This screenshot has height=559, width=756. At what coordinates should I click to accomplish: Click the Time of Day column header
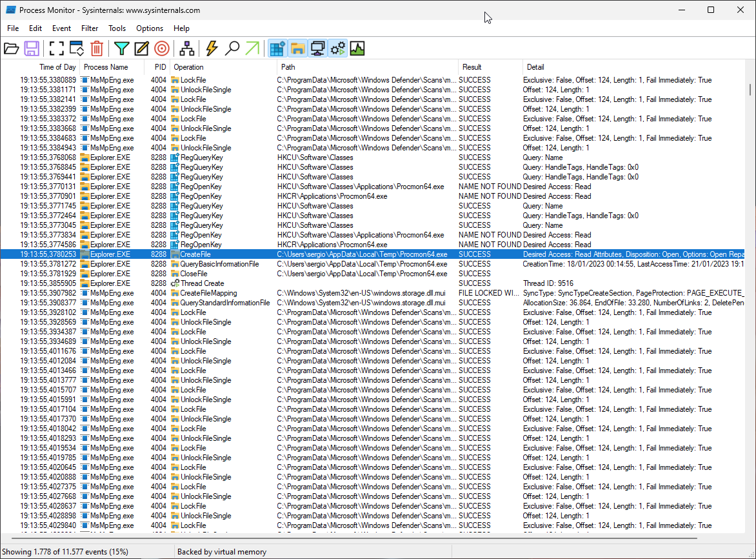(x=40, y=67)
